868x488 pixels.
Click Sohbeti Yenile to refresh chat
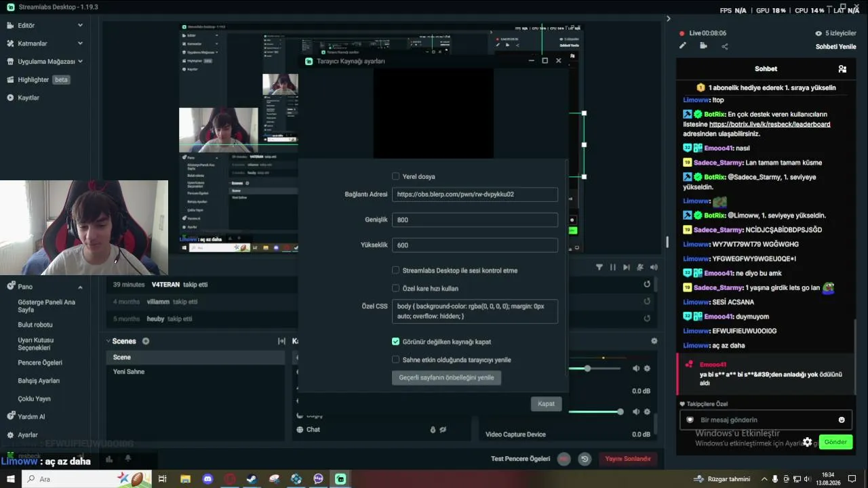coord(836,47)
